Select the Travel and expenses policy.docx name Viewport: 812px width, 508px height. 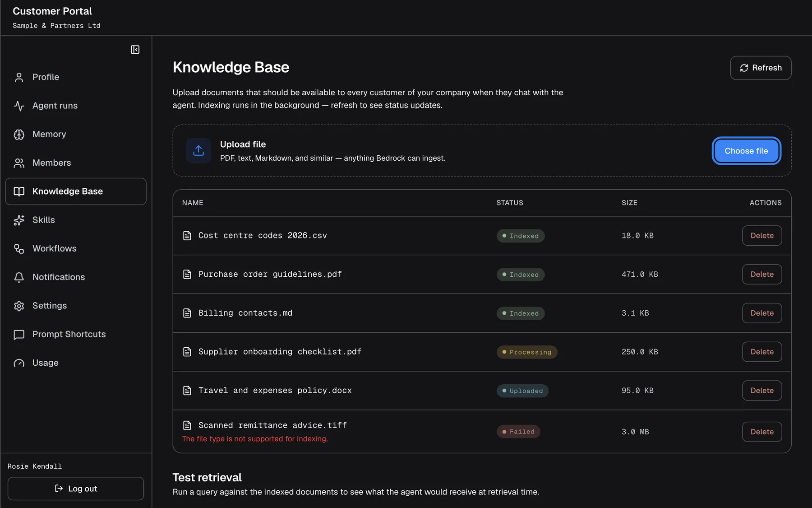(x=275, y=391)
